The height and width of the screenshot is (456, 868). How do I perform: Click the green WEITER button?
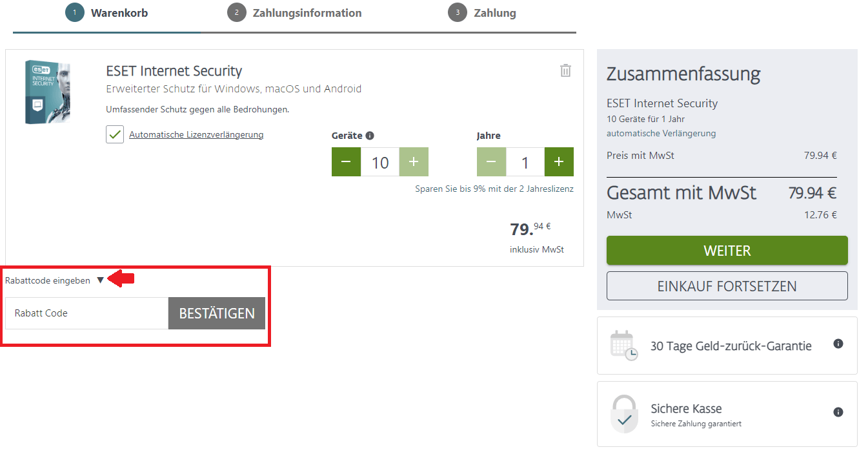727,250
